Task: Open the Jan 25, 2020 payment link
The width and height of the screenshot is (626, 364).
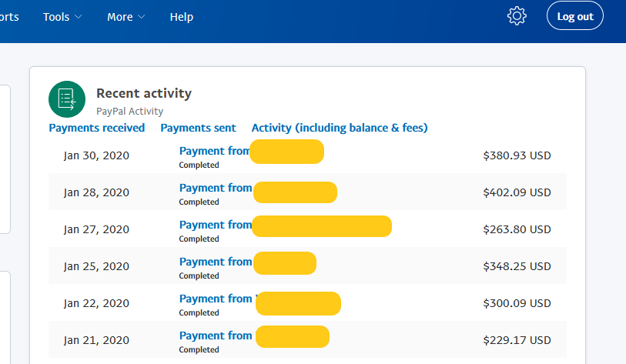Action: pos(215,262)
